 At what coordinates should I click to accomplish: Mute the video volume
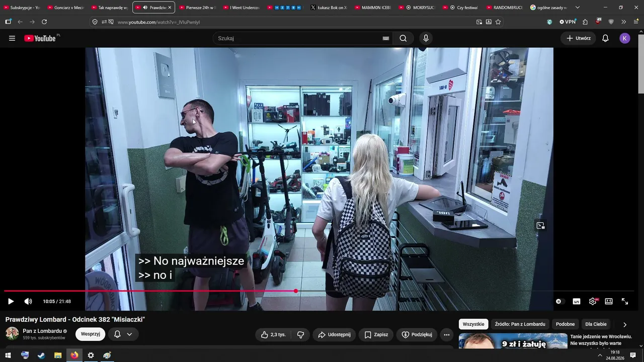pyautogui.click(x=28, y=301)
